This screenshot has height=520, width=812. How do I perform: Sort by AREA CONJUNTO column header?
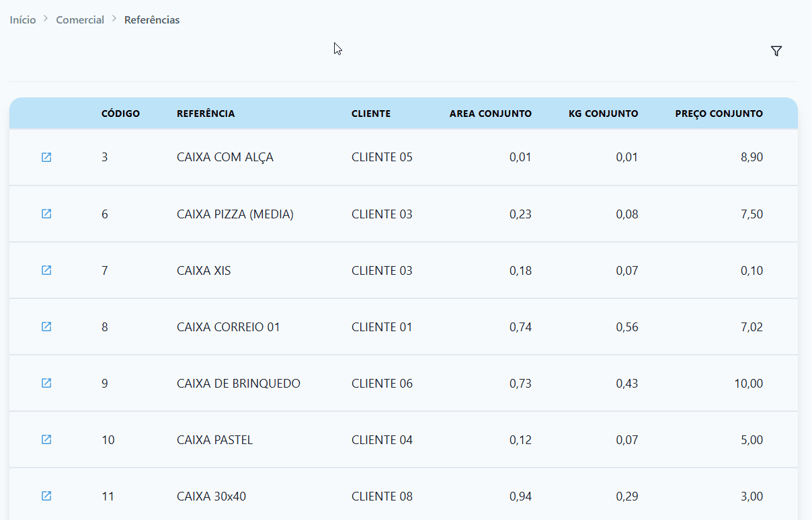pyautogui.click(x=491, y=114)
